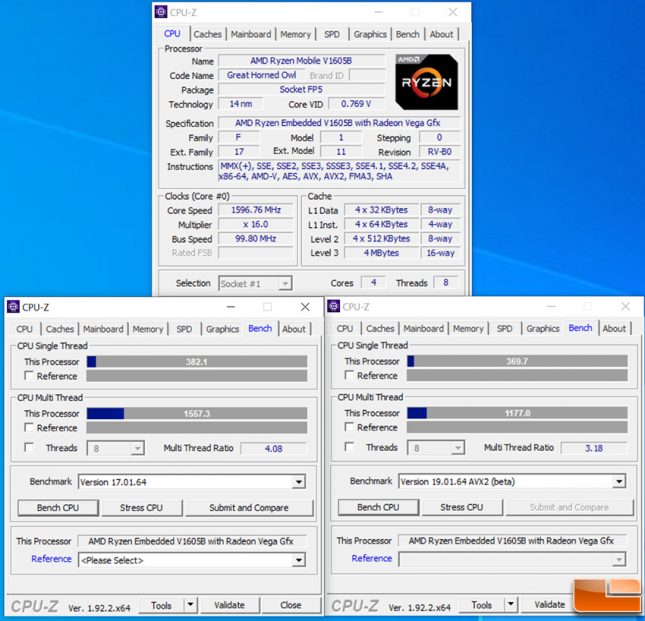Enable multi thread Reference checkbox in Version 17 window
The height and width of the screenshot is (621, 645).
(x=29, y=427)
